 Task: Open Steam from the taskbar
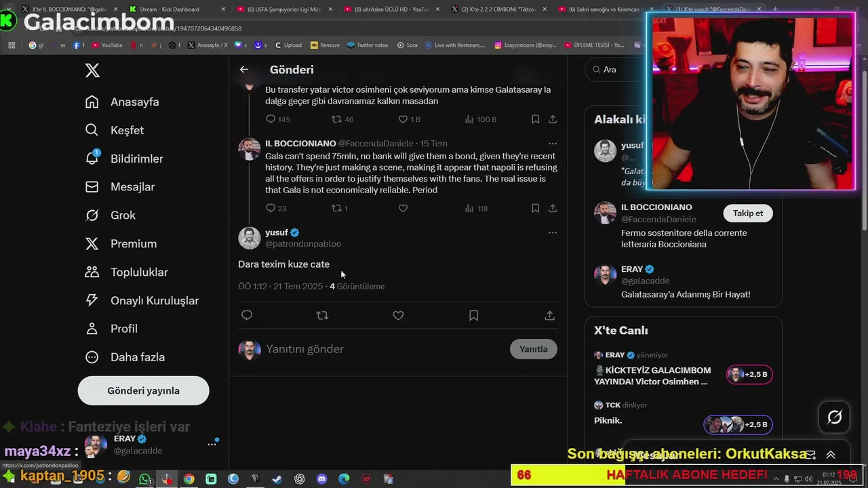coord(277,479)
